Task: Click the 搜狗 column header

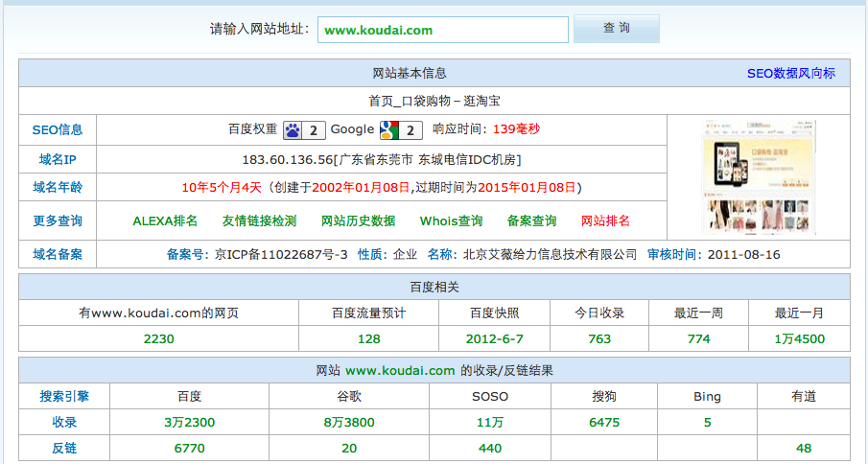Action: (x=604, y=397)
